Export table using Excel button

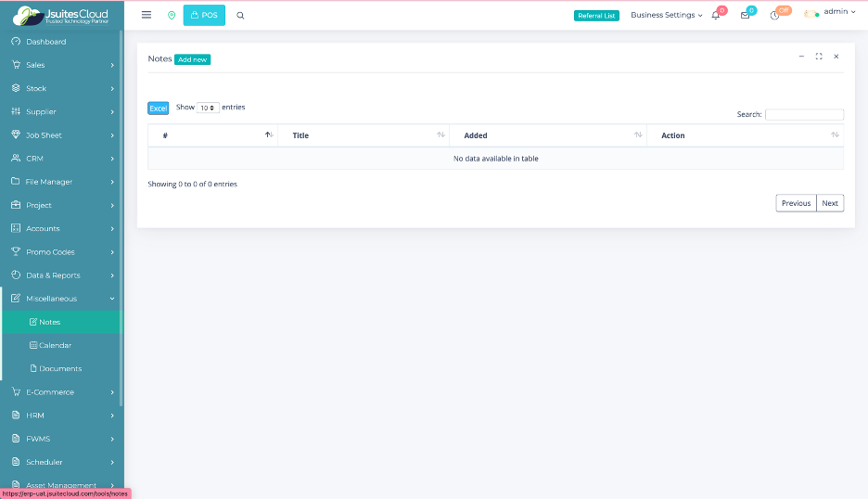tap(158, 109)
